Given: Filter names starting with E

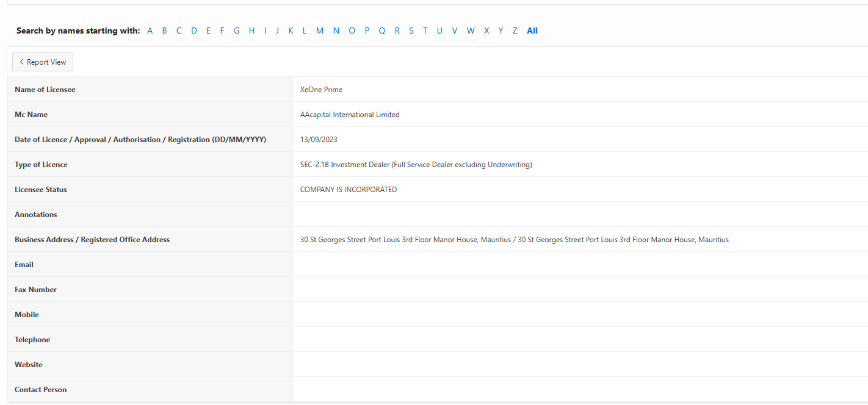Looking at the screenshot, I should click(208, 30).
